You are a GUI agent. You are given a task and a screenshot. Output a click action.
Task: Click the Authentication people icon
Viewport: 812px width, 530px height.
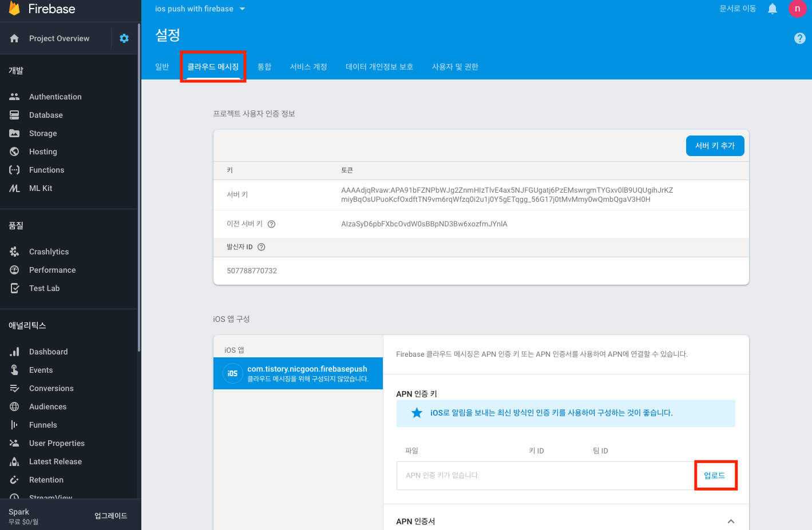click(14, 97)
